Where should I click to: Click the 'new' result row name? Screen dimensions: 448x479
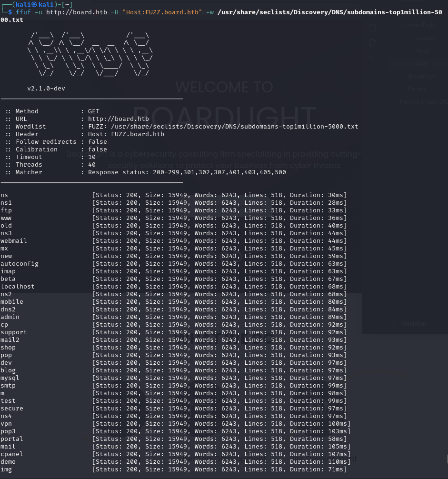(x=6, y=256)
